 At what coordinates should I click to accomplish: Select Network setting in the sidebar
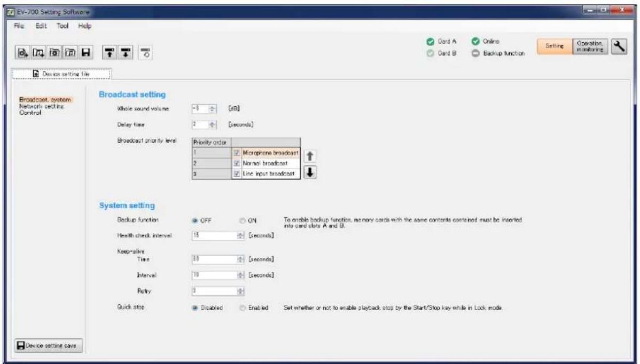point(42,106)
